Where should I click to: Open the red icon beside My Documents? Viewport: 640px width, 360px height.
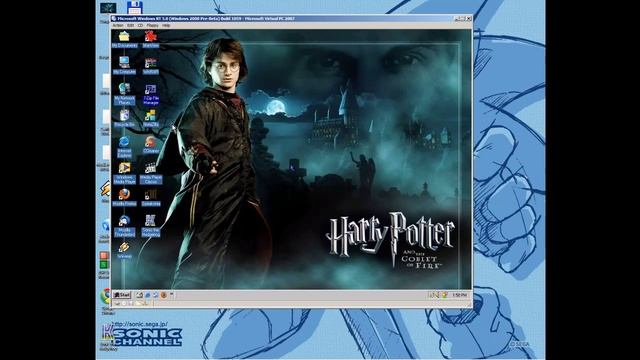click(151, 40)
